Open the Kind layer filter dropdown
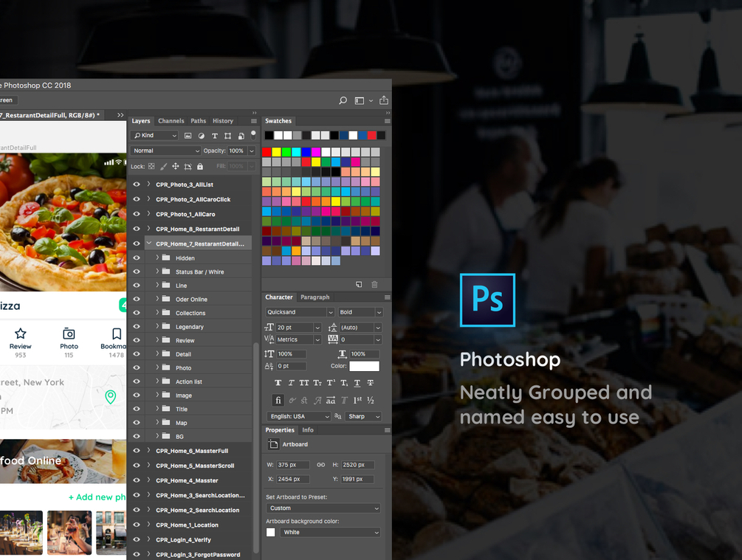The width and height of the screenshot is (742, 560). [154, 135]
